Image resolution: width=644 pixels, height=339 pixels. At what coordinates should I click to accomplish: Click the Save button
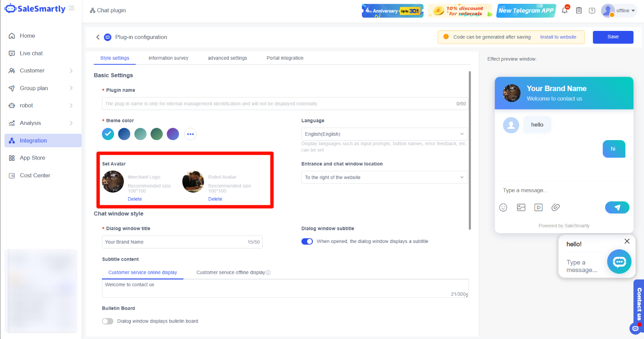tap(613, 37)
